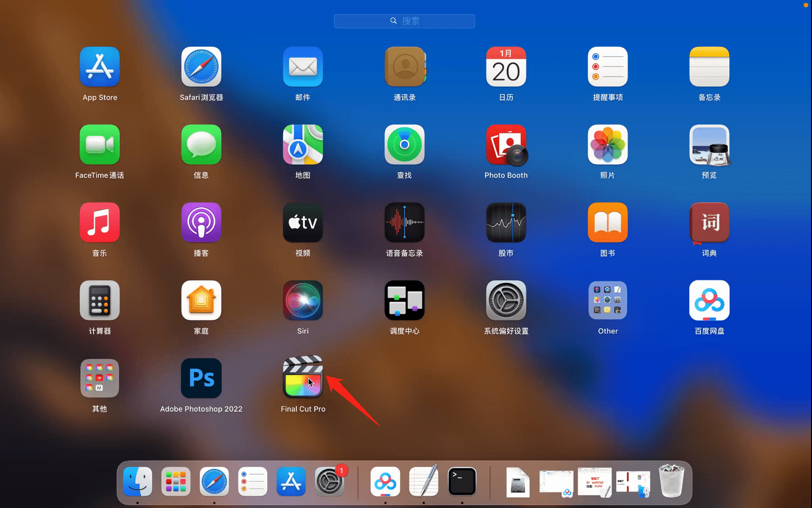Screen dimensions: 812x508
Task: Restore minimized Finder window from Dock
Action: pos(633,484)
